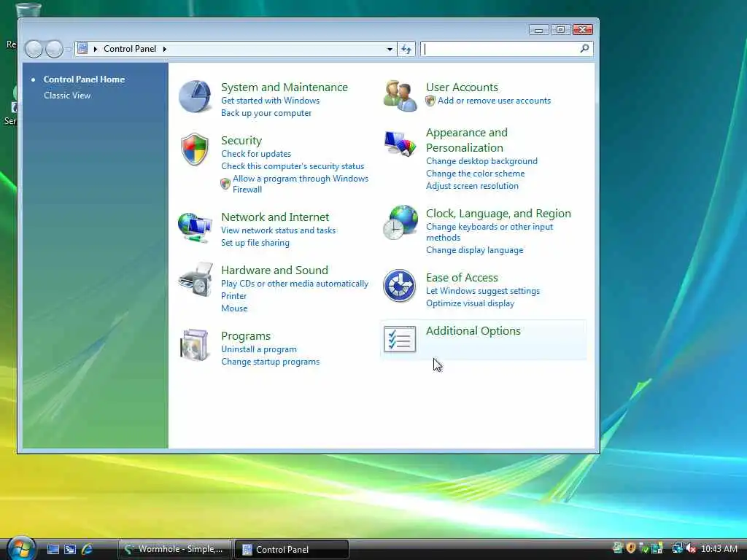Click Set up file sharing
Viewport: 747px width, 560px height.
pos(255,242)
